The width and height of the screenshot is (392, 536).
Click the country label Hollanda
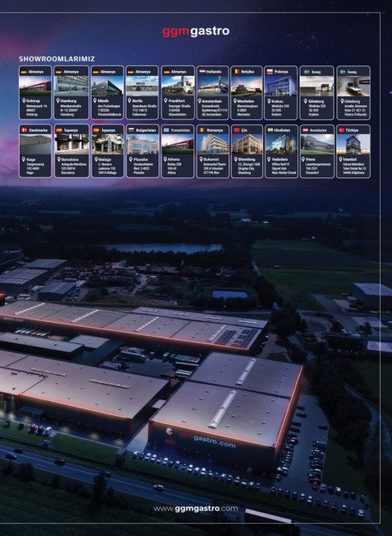tap(214, 72)
